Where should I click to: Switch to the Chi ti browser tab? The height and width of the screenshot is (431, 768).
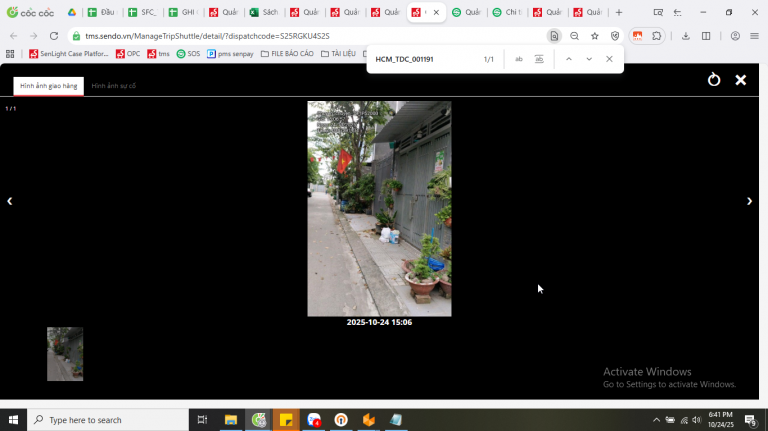point(506,12)
